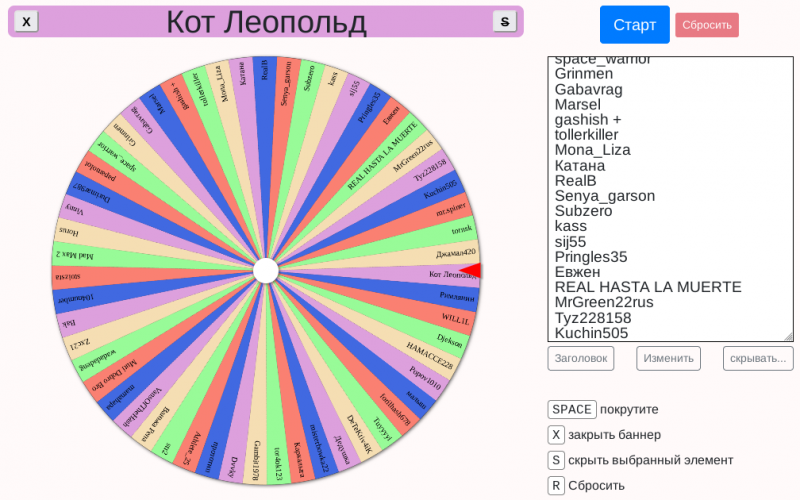800x500 pixels.
Task: Click the white center hub of the wheel
Action: [x=266, y=270]
